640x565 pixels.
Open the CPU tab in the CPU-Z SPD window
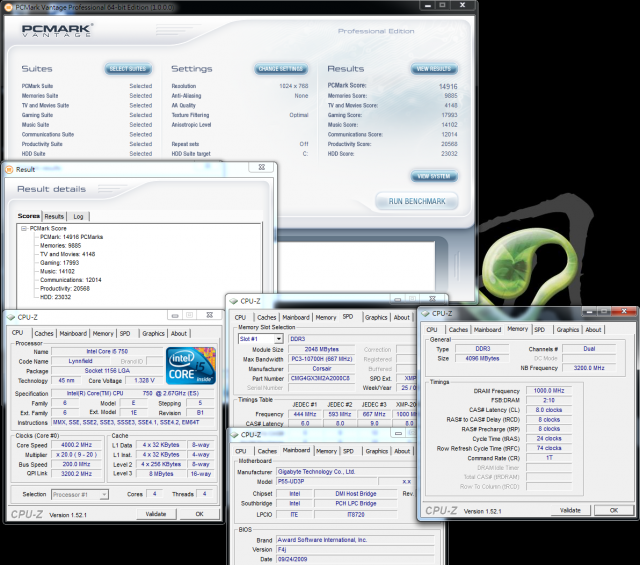click(240, 318)
